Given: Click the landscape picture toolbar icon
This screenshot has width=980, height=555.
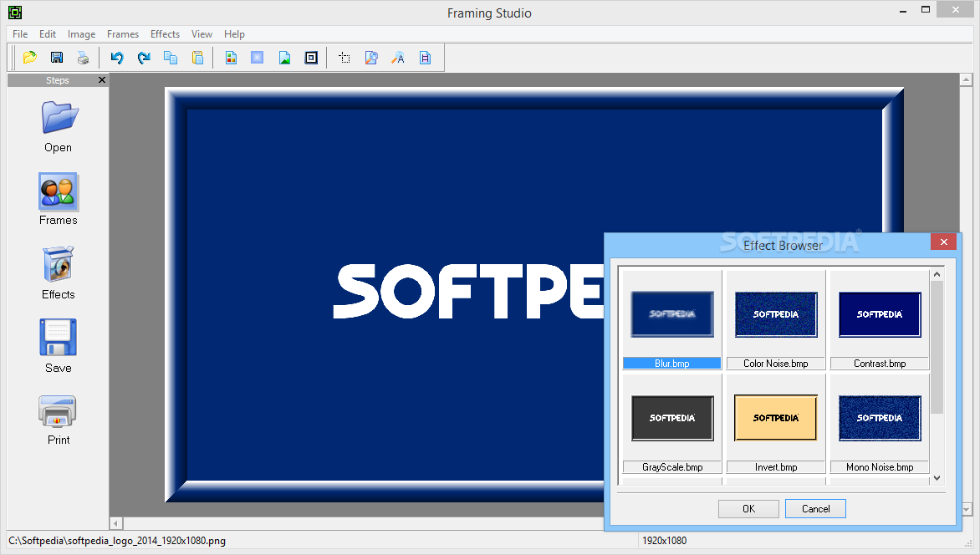Looking at the screenshot, I should point(284,58).
